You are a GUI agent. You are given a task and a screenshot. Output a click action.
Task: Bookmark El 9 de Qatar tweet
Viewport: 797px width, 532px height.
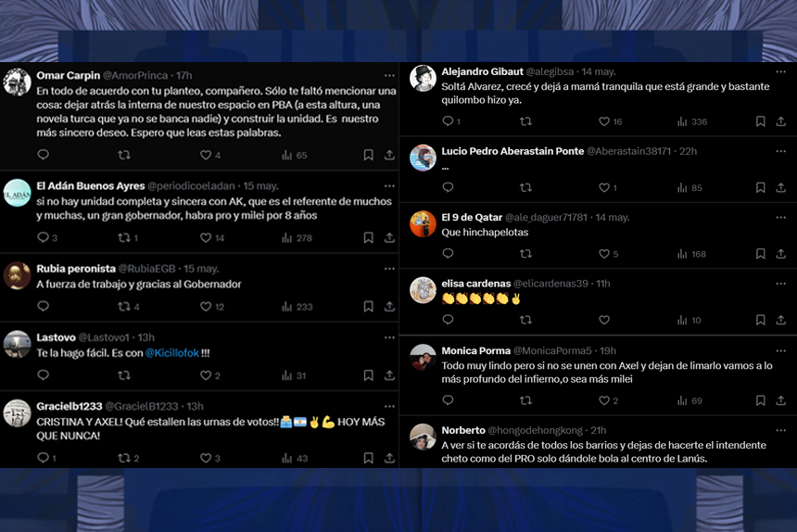point(761,254)
